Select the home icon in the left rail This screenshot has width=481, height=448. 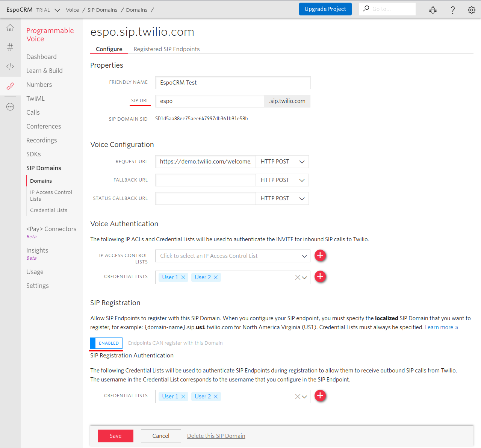point(10,27)
